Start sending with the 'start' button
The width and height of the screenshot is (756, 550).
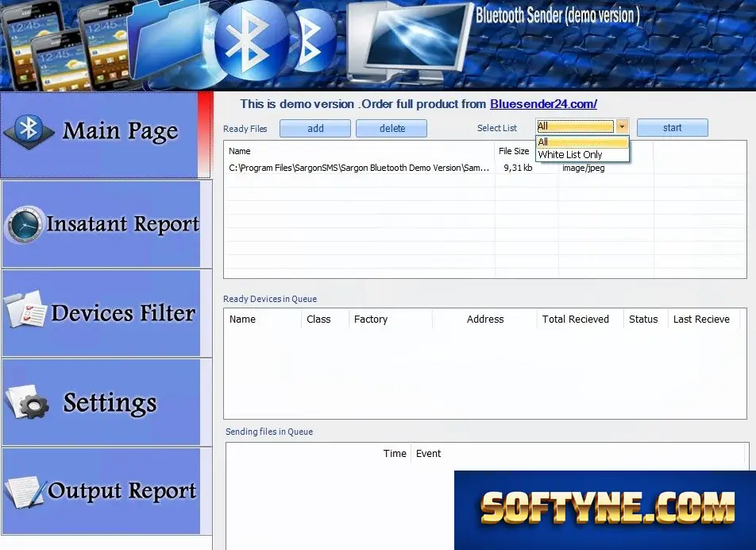(673, 128)
